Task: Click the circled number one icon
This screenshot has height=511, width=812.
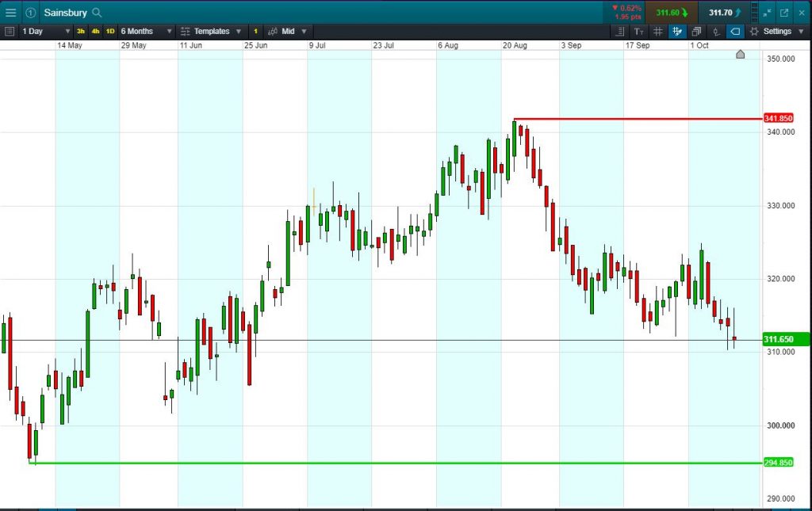Action: pyautogui.click(x=31, y=13)
